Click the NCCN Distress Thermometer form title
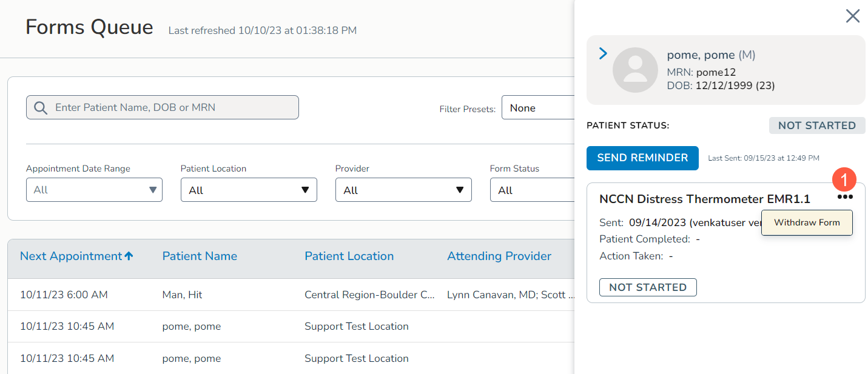Viewport: 868px width, 374px height. [704, 199]
